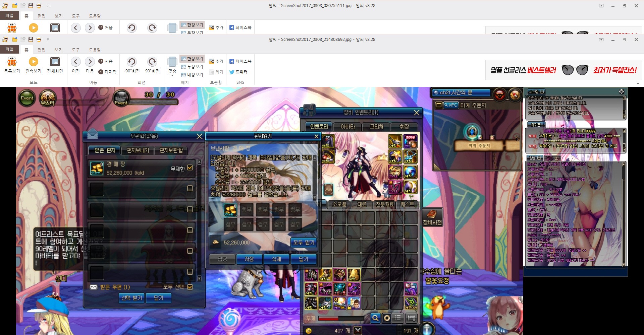The width and height of the screenshot is (644, 335).
Task: Click print icon in front window quick toolbar
Action: coord(39,40)
